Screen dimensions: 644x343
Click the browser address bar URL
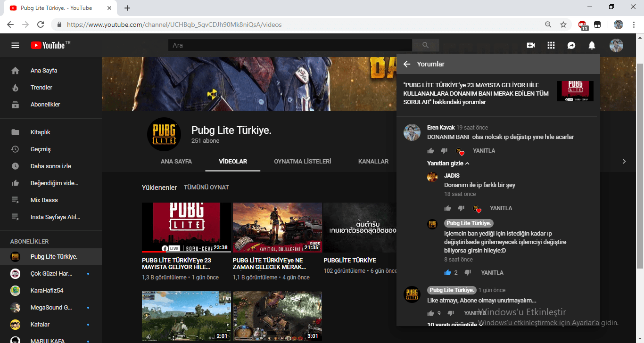[174, 24]
